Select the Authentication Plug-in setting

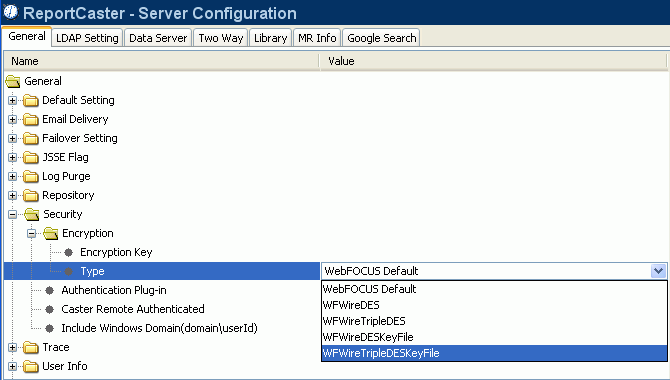114,290
